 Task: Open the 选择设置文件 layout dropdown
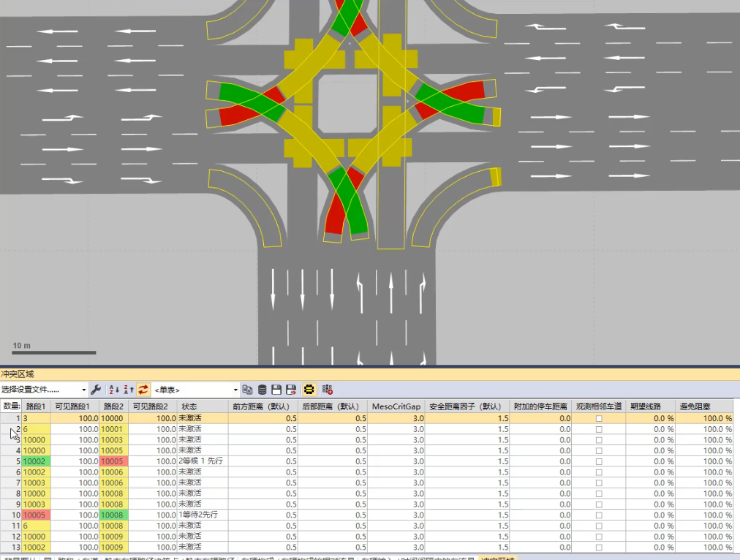44,390
